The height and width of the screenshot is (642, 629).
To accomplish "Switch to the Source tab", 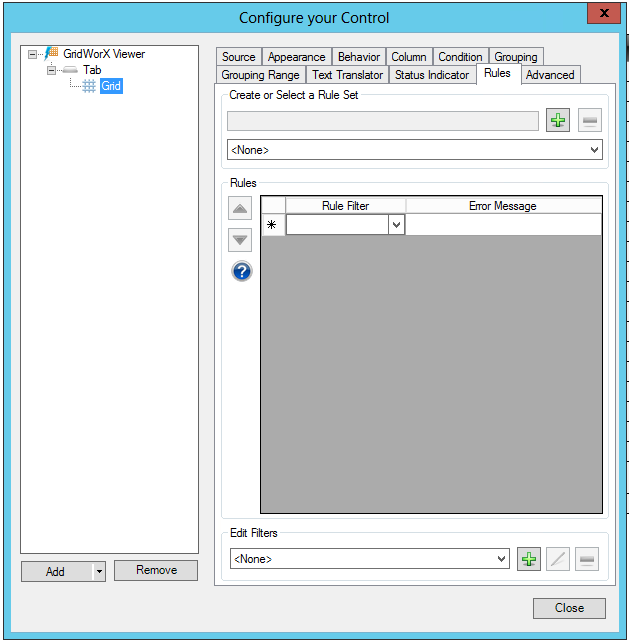I will coord(239,57).
